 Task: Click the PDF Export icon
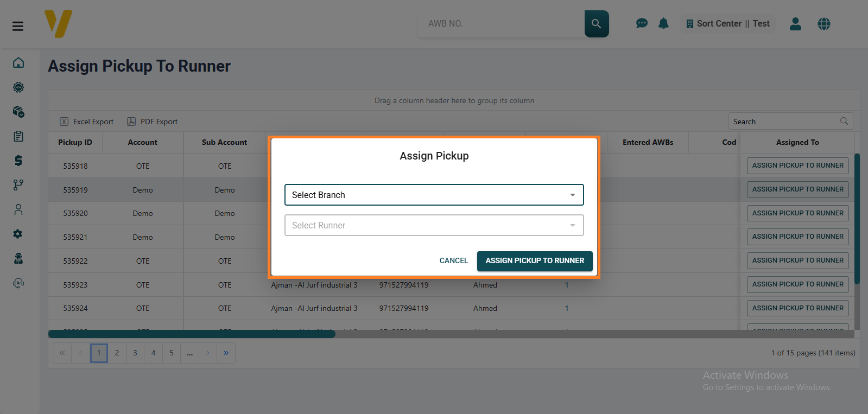(x=131, y=122)
